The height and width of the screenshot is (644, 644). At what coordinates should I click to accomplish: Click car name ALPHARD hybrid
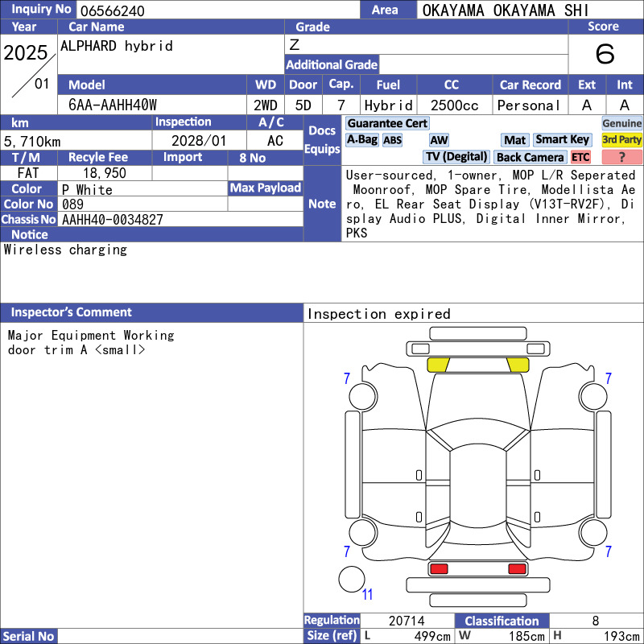tap(116, 46)
